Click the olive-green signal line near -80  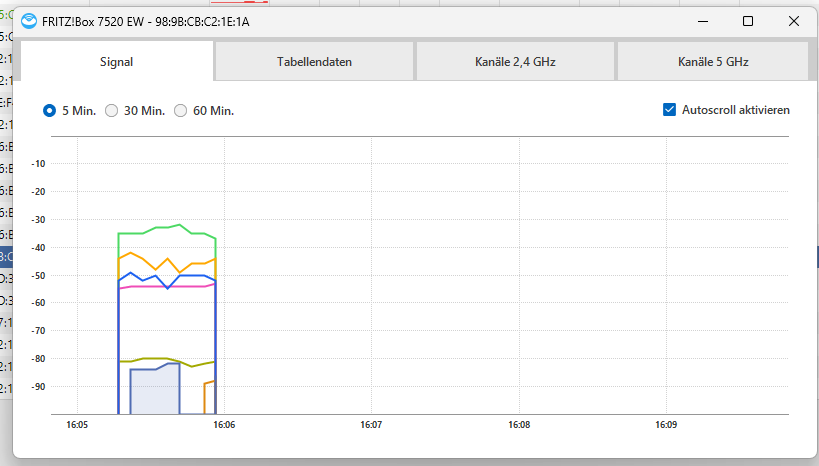(157, 358)
